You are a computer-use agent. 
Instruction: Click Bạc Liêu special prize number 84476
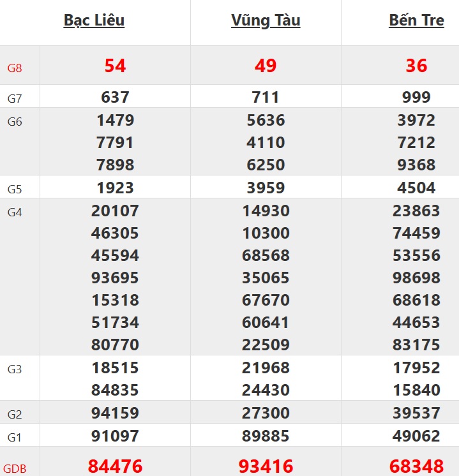[x=116, y=466]
